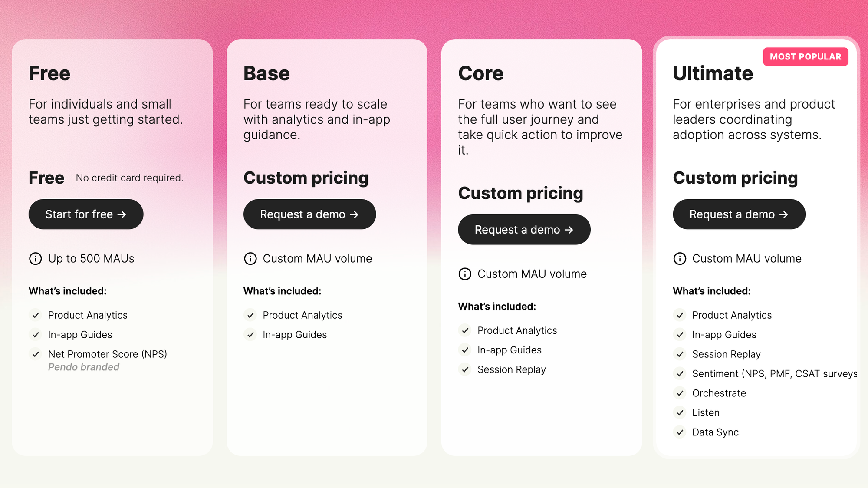This screenshot has height=488, width=868.
Task: Click the Listen feature under Ultimate
Action: [x=705, y=412]
